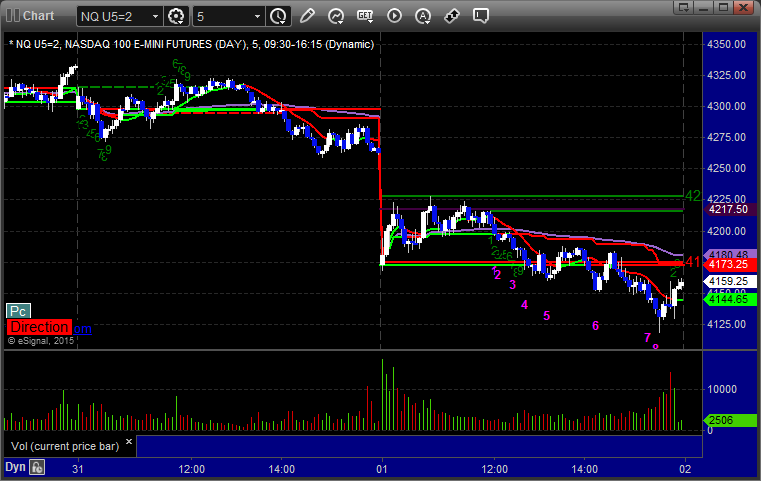Click the 4350.00 price axis label

[727, 44]
